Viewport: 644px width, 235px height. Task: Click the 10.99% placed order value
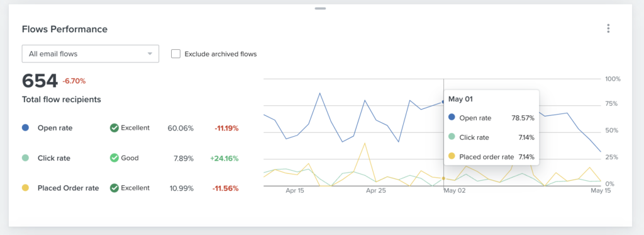[182, 188]
